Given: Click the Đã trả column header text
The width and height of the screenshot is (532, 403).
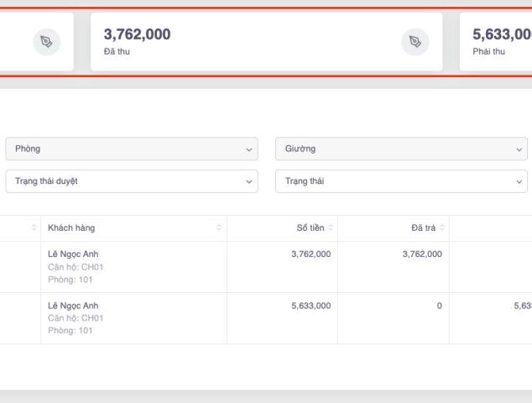Looking at the screenshot, I should (422, 228).
